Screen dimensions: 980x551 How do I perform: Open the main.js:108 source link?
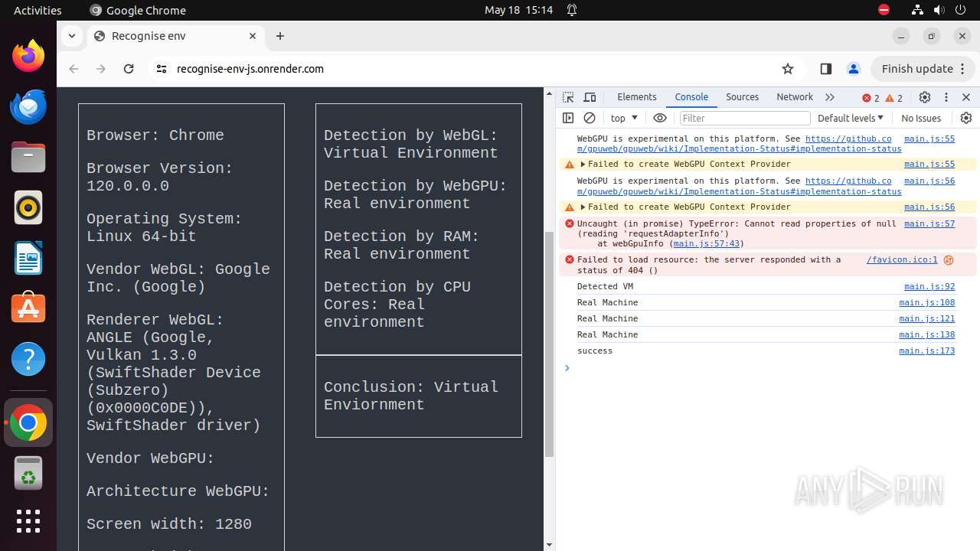click(x=927, y=302)
